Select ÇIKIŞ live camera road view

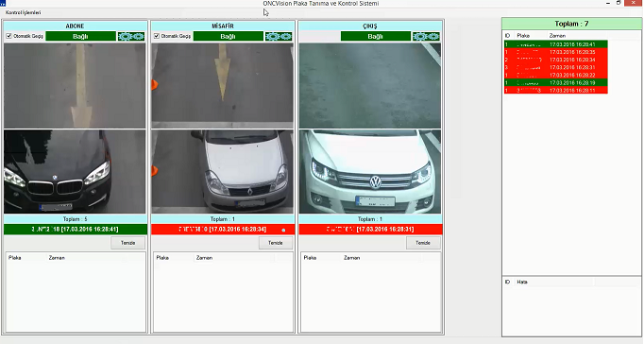(370, 85)
